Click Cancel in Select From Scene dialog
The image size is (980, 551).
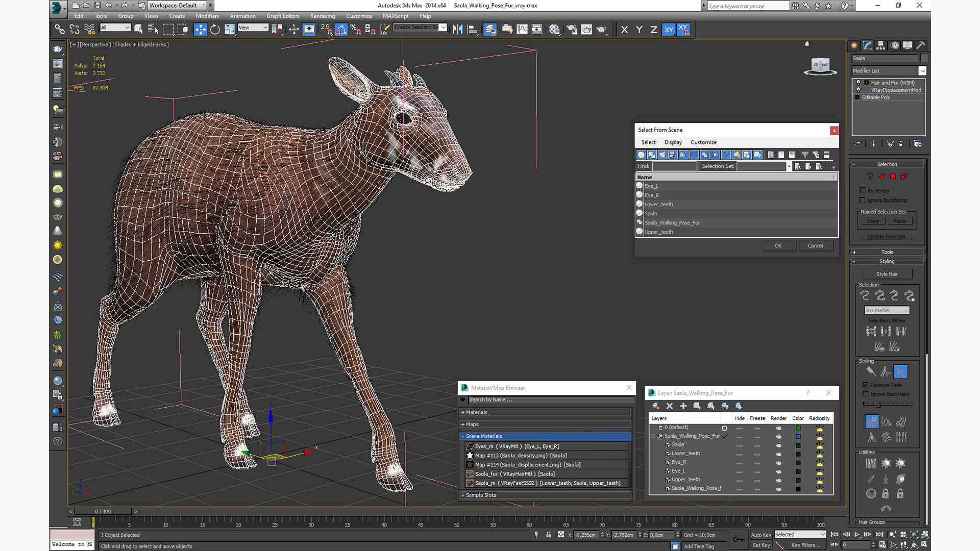[815, 246]
